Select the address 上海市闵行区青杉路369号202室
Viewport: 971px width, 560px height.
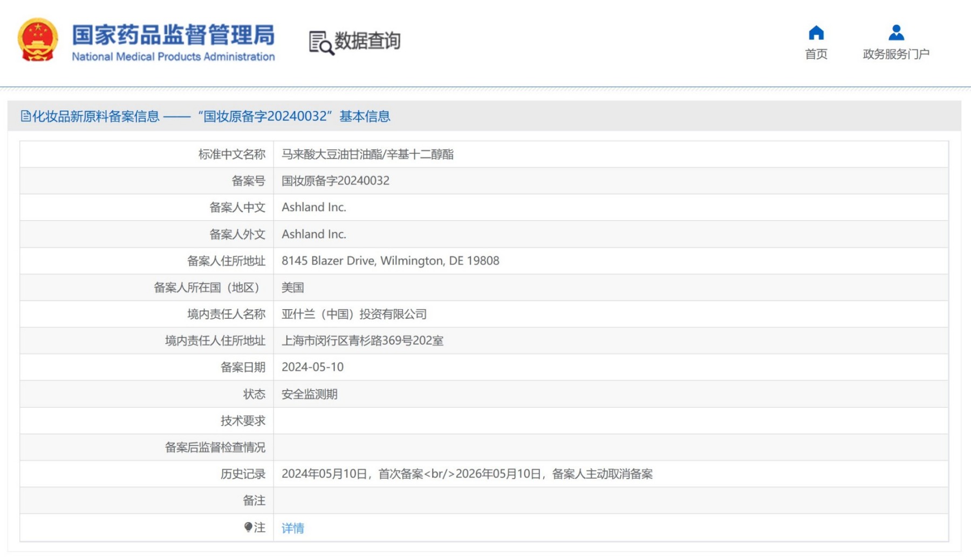click(363, 340)
